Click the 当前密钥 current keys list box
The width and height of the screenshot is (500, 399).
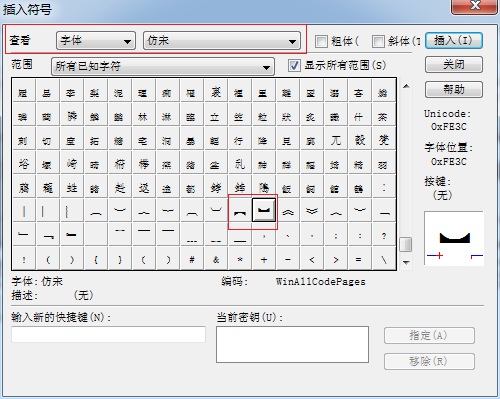pyautogui.click(x=292, y=344)
